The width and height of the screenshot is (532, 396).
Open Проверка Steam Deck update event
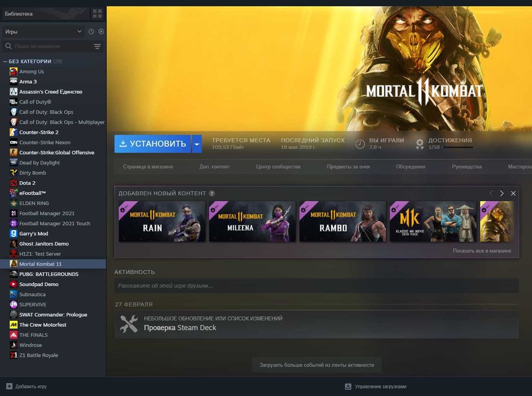tap(317, 324)
